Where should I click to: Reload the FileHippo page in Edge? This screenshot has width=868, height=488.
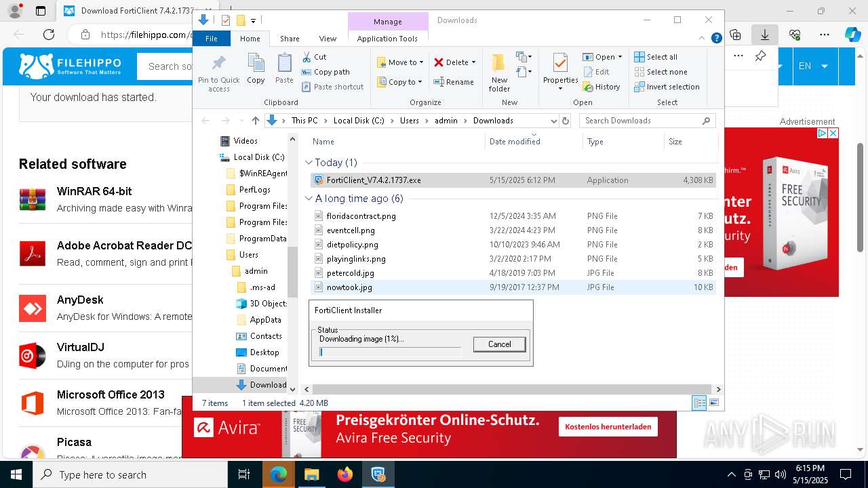coord(49,35)
